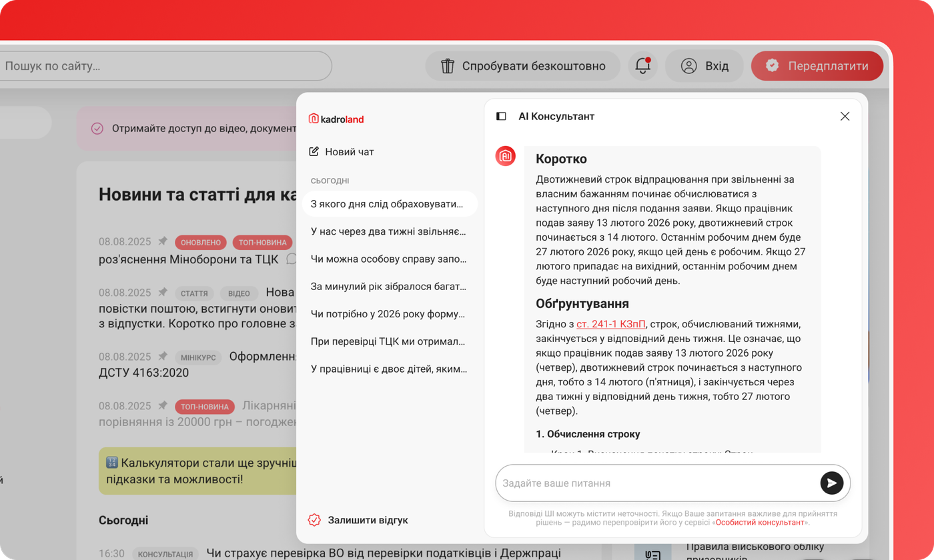Open notifications via the bell icon

(x=642, y=65)
